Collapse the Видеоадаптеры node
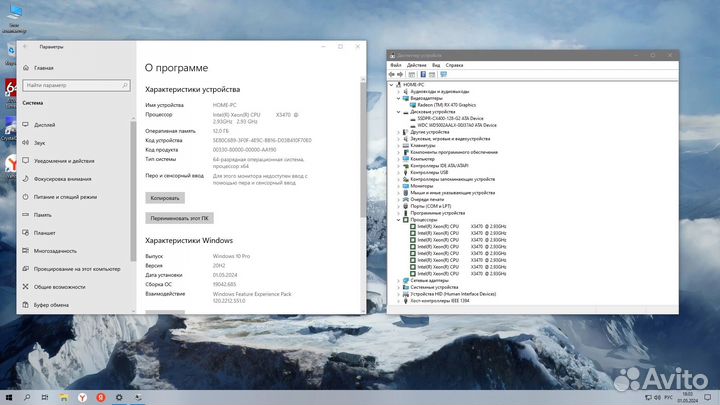This screenshot has width=720, height=405. click(399, 98)
